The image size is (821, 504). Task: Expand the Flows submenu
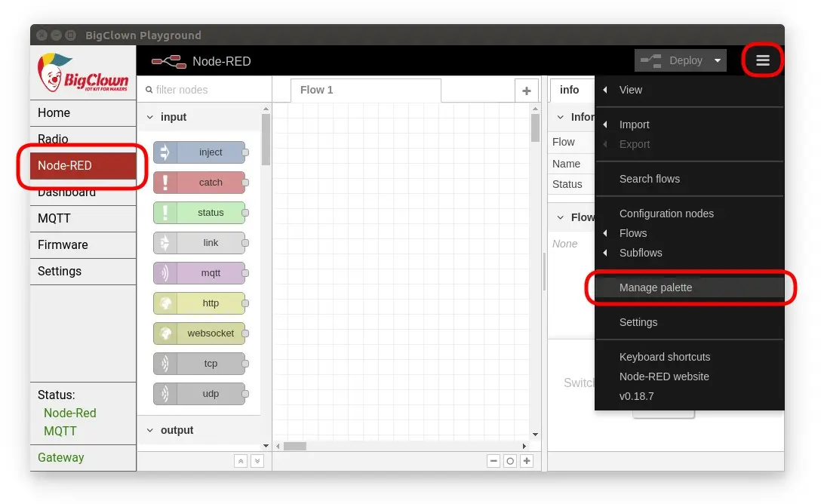pyautogui.click(x=689, y=233)
